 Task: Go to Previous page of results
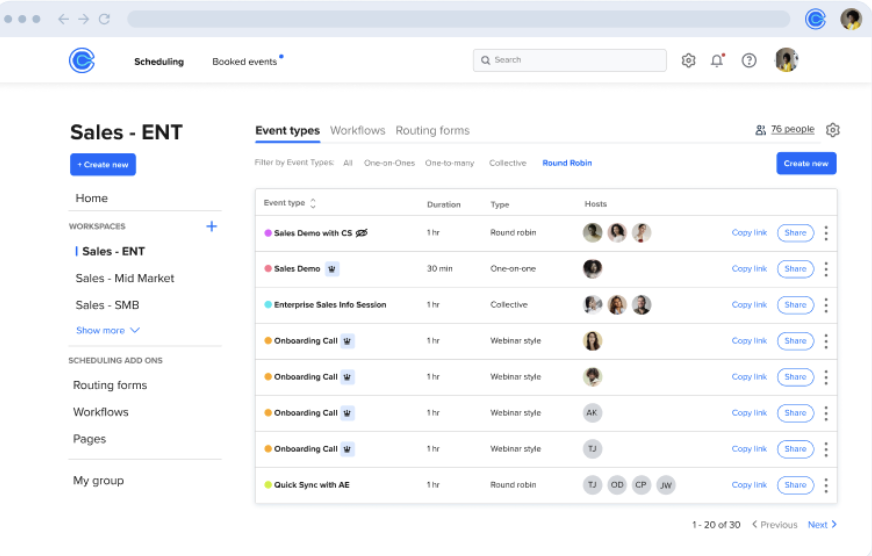[775, 524]
